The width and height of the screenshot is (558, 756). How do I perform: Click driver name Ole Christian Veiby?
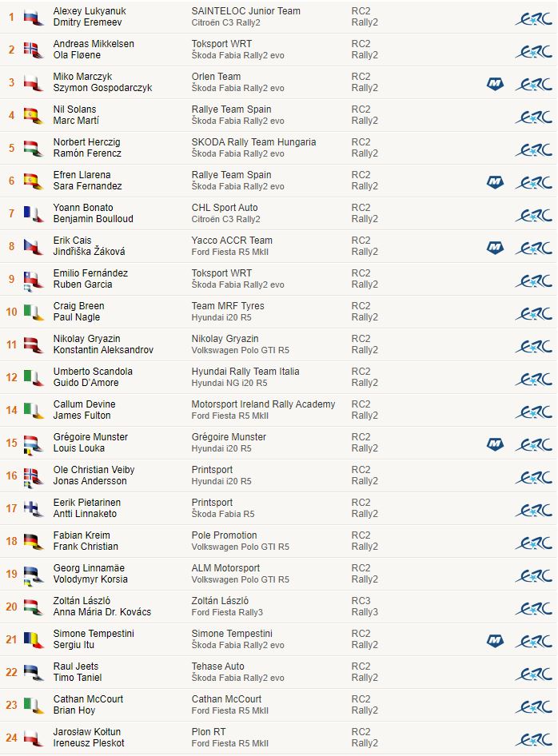tap(94, 470)
